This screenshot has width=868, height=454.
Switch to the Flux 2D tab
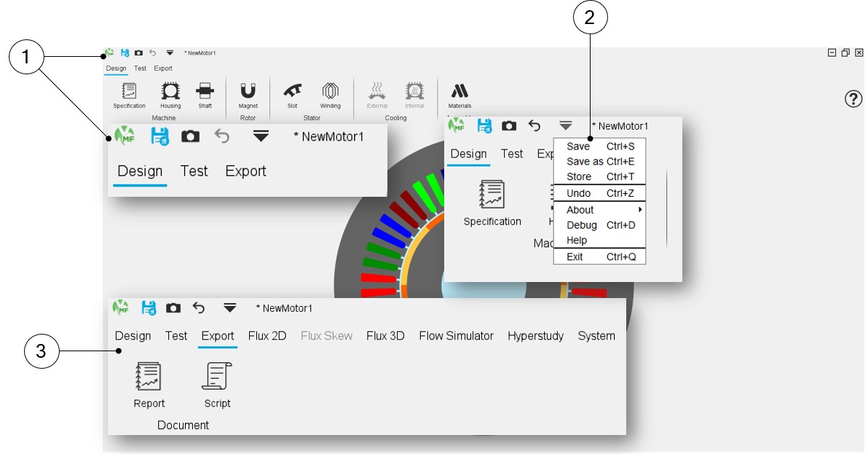[267, 336]
